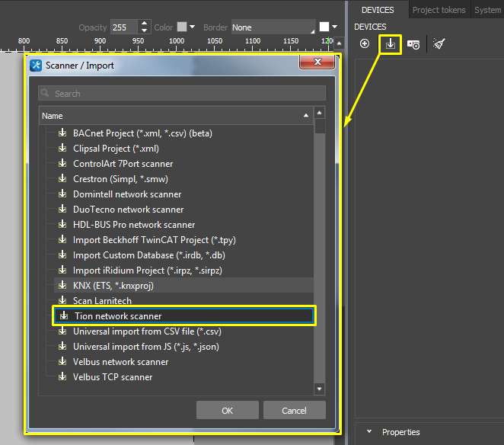The image size is (504, 445).
Task: Click the import icon beside BACnet Project
Action: pos(62,133)
